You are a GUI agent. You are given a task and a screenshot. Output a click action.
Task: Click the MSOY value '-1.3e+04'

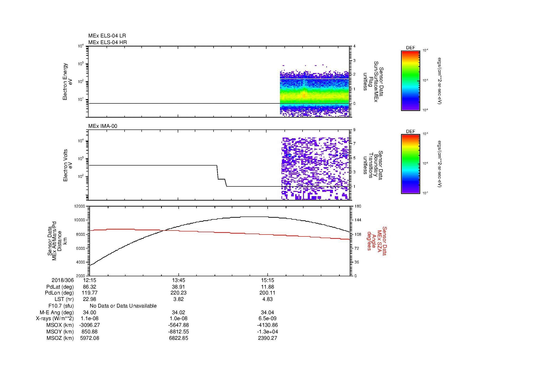coord(268,332)
